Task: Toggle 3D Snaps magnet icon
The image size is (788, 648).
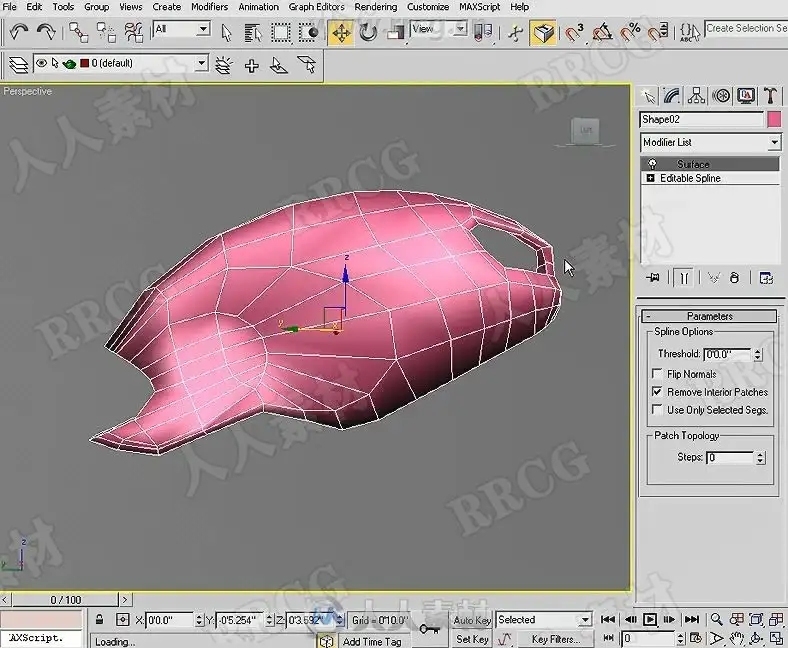Action: (573, 33)
